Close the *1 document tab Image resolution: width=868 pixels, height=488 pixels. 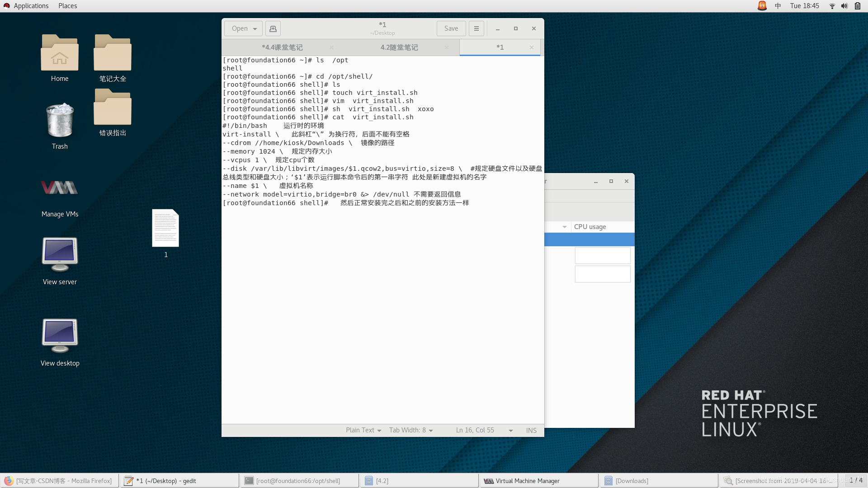click(532, 47)
